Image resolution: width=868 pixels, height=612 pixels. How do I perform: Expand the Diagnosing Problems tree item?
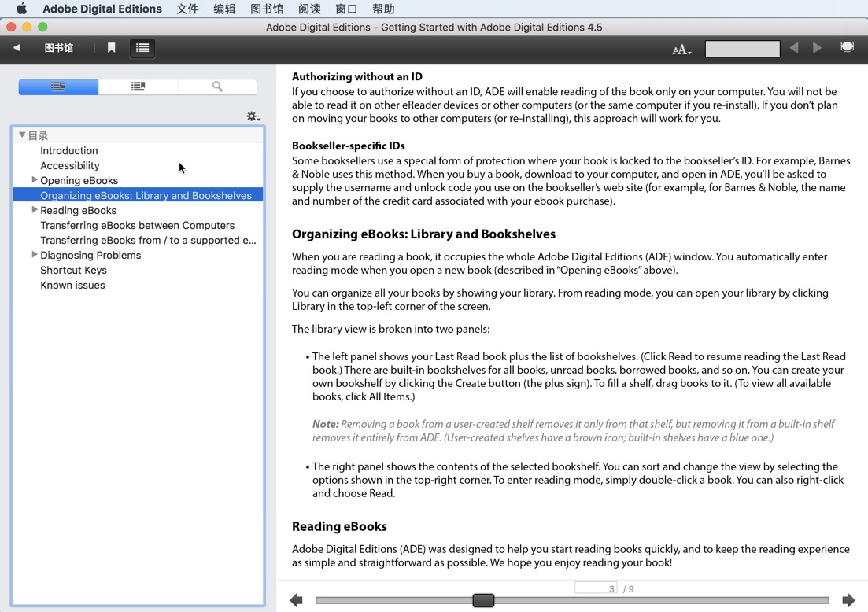pos(34,255)
